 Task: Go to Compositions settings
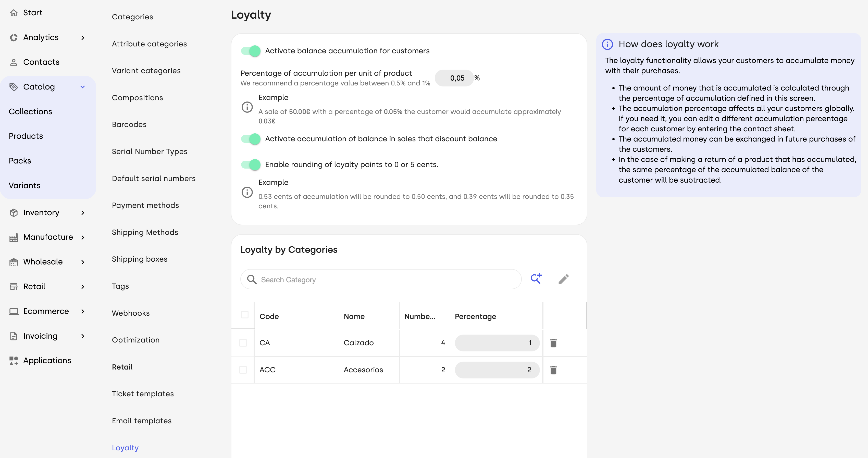point(138,98)
